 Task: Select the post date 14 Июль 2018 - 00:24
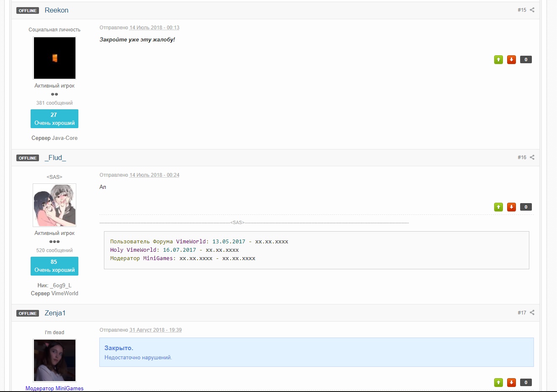[154, 175]
